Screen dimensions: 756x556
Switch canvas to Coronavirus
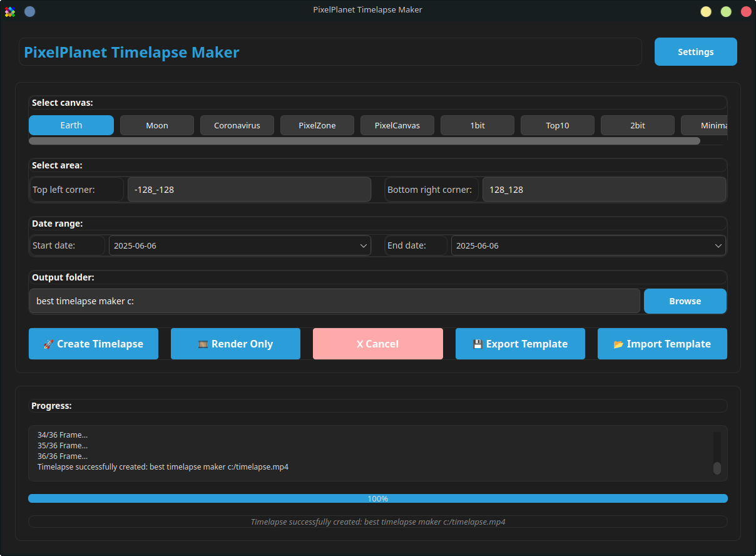(x=237, y=125)
